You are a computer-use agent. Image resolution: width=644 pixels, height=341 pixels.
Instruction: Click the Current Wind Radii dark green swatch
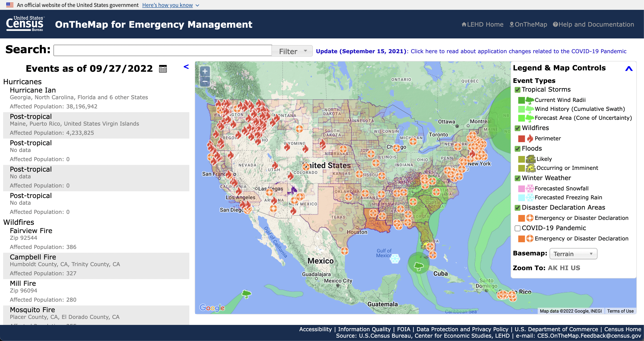pos(522,100)
